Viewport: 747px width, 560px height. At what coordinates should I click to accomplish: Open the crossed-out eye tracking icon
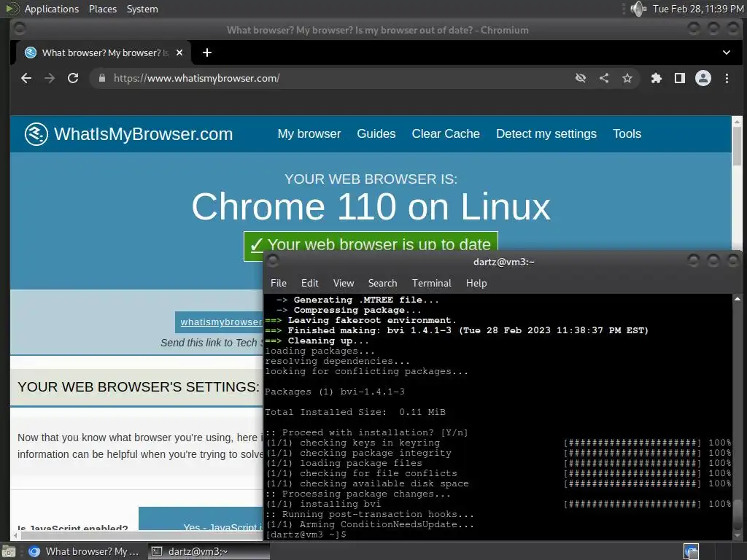580,78
